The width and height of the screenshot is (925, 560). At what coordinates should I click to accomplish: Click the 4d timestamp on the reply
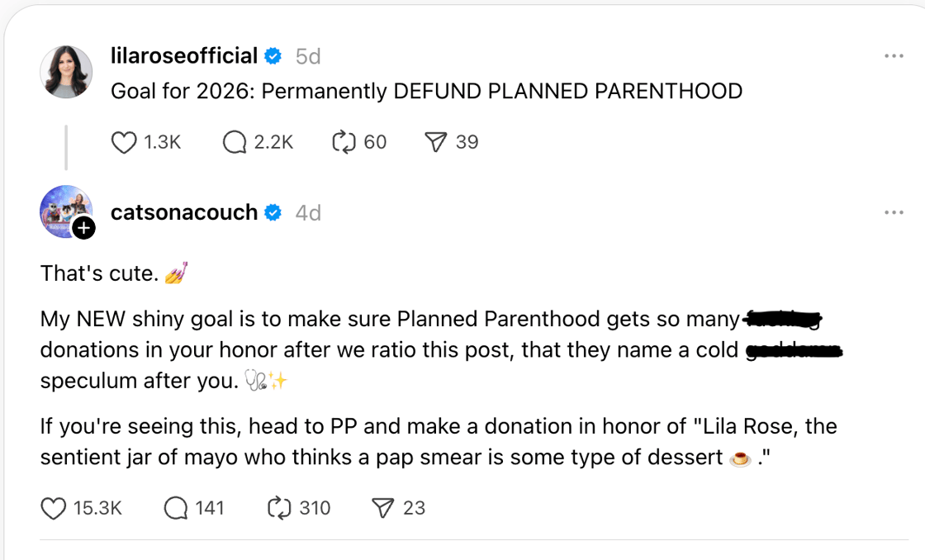tap(308, 213)
